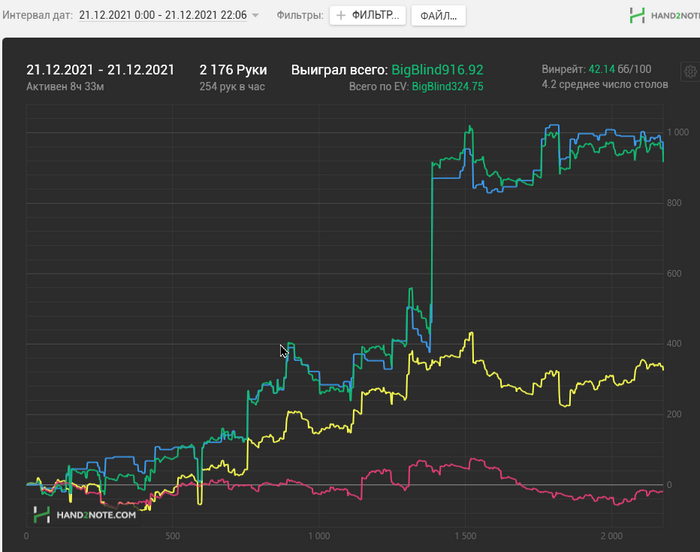Image resolution: width=700 pixels, height=552 pixels.
Task: Click the Активен 8ч 33м label
Action: (x=65, y=87)
